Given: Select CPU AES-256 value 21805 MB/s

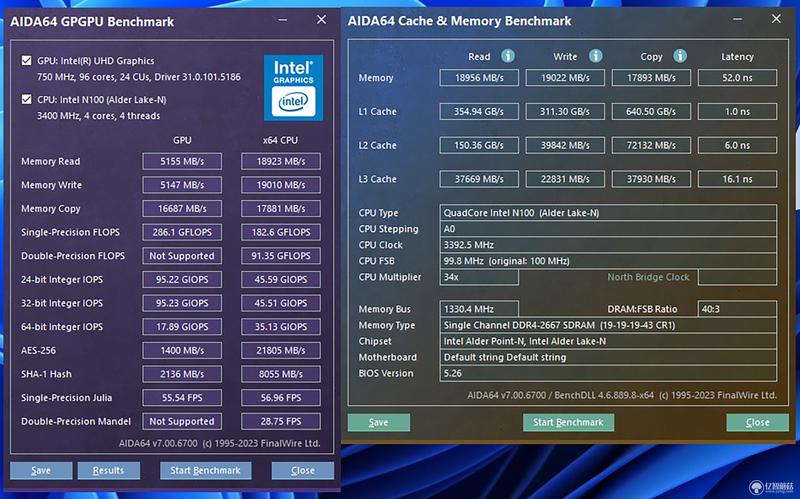Looking at the screenshot, I should pos(281,350).
